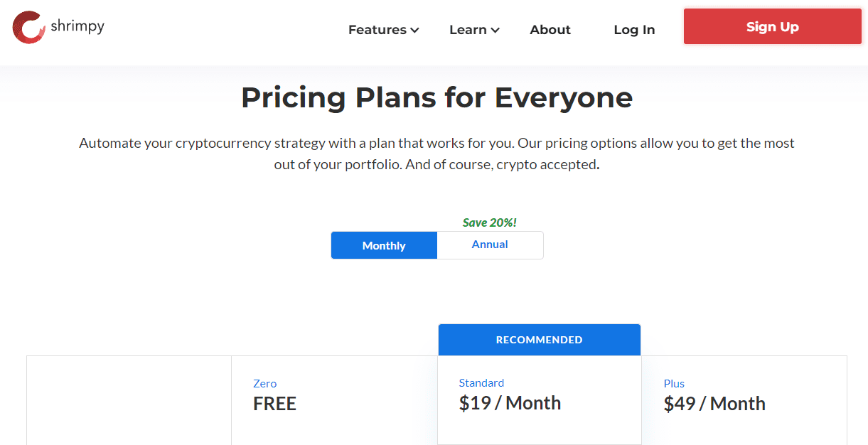Click the $49 / Month price
Viewport: 868px width, 445px height.
(x=714, y=404)
